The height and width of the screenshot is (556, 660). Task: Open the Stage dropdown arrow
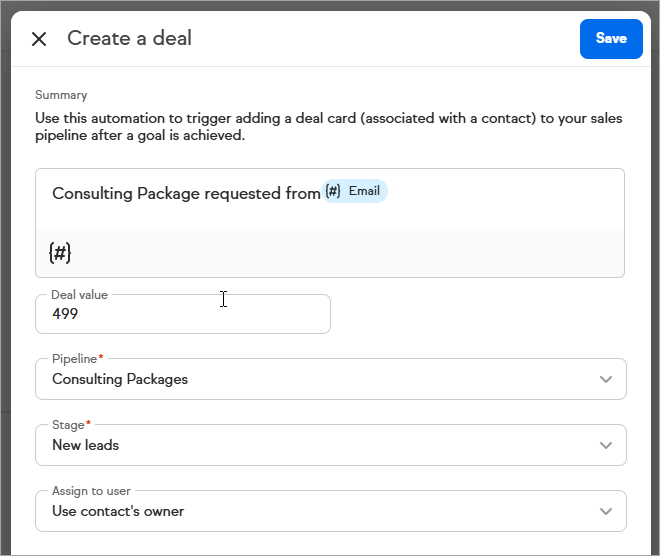605,446
